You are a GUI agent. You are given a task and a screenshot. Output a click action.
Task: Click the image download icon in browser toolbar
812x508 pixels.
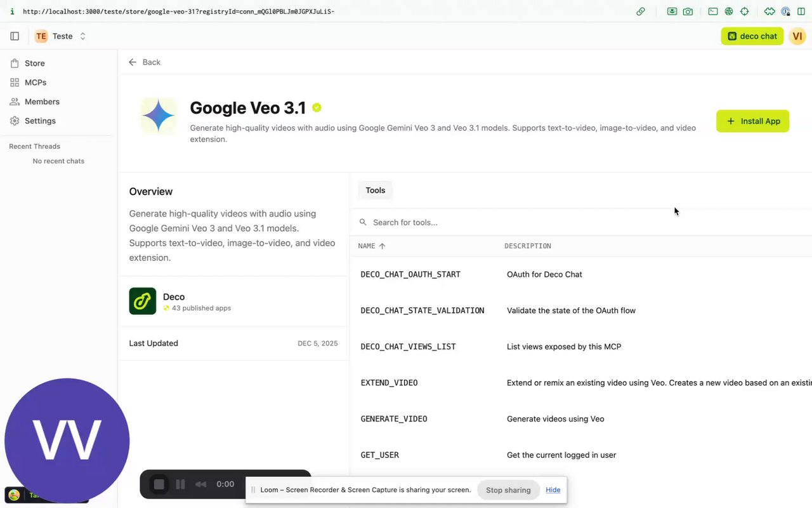click(x=672, y=11)
